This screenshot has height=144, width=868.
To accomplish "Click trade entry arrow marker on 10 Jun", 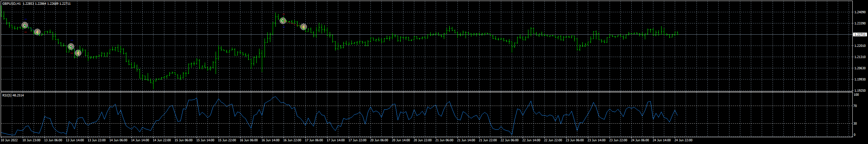I will pos(24,25).
